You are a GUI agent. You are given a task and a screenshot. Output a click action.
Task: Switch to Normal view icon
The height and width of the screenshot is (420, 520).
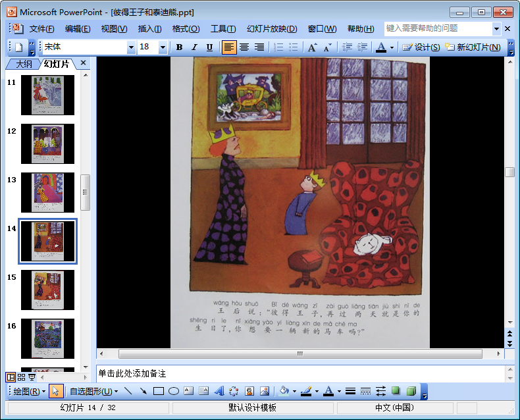(x=11, y=377)
